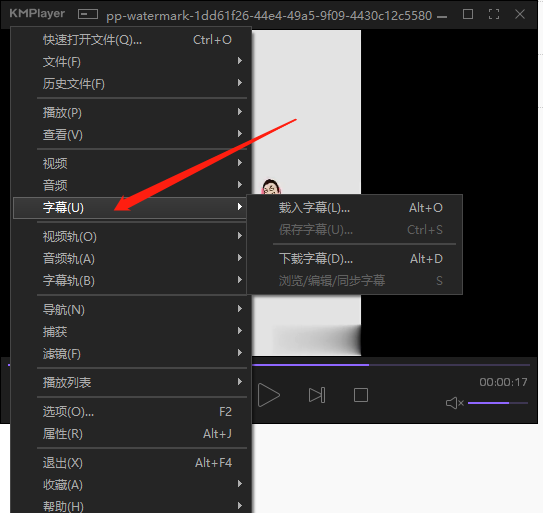Switch to compact mode icon beside KMPlayer logo

point(88,14)
